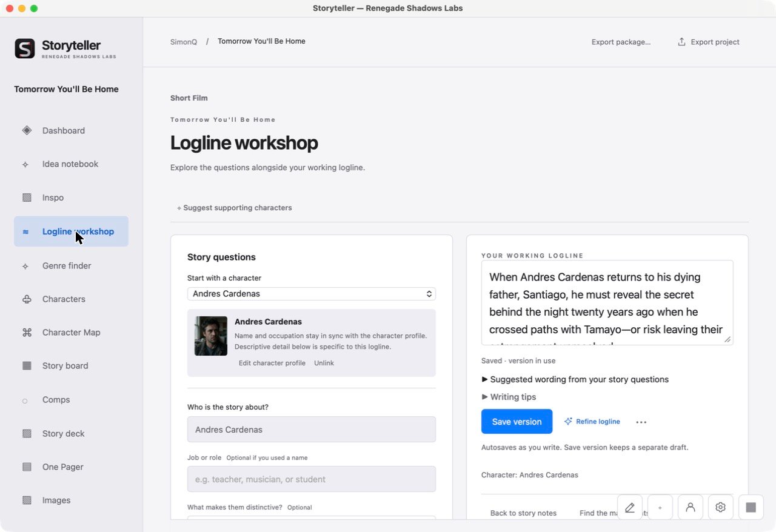
Task: Click the sparkle icon in floating toolbar
Action: (660, 507)
